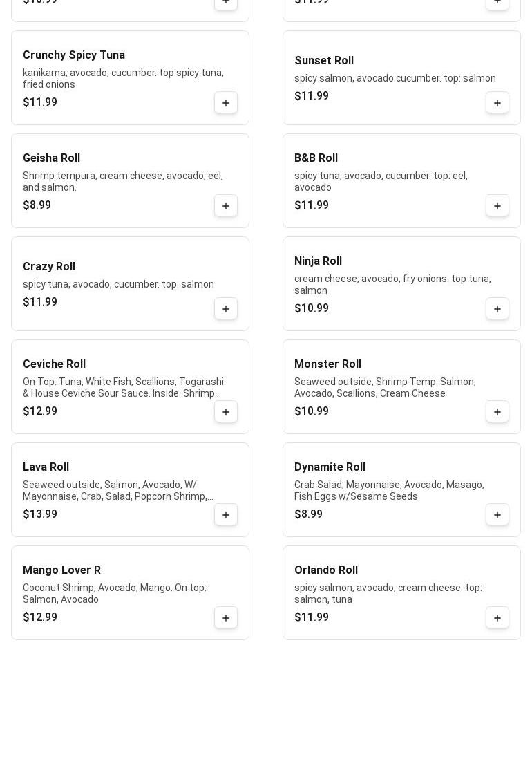The width and height of the screenshot is (532, 757).
Task: Select the Orlando Roll title
Action: coord(326,570)
